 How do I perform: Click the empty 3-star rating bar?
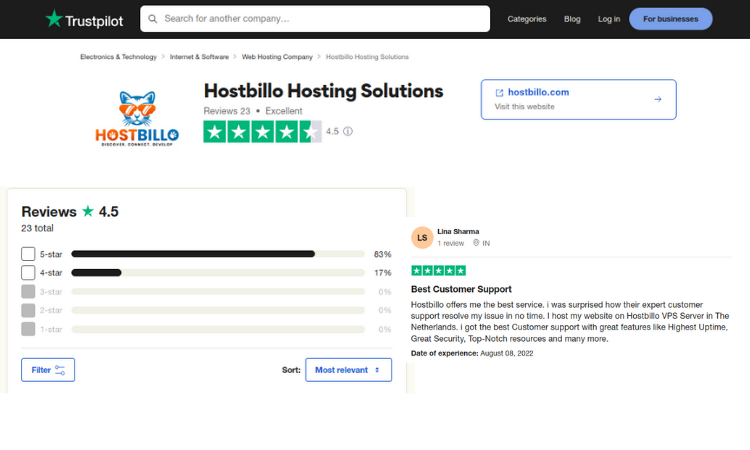tap(218, 292)
